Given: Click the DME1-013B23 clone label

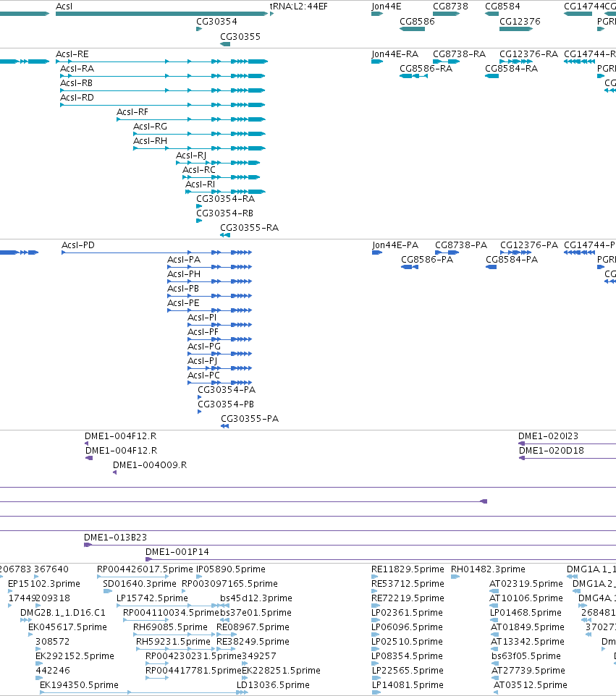Looking at the screenshot, I should click(116, 537).
